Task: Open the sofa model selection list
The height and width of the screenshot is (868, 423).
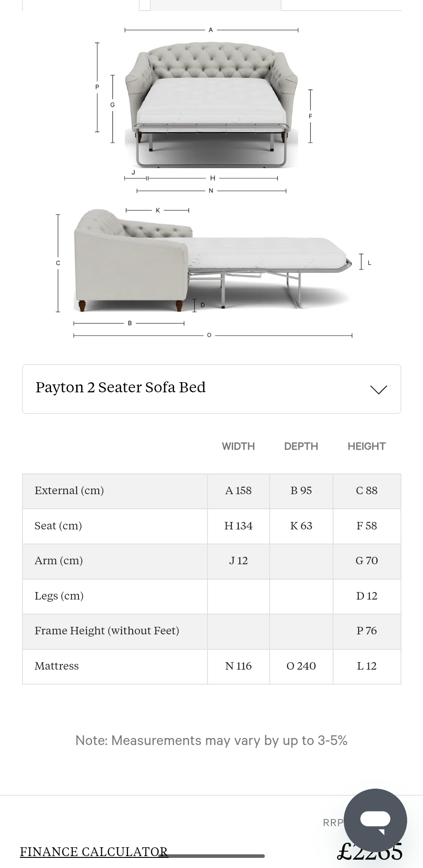Action: pyautogui.click(x=211, y=389)
